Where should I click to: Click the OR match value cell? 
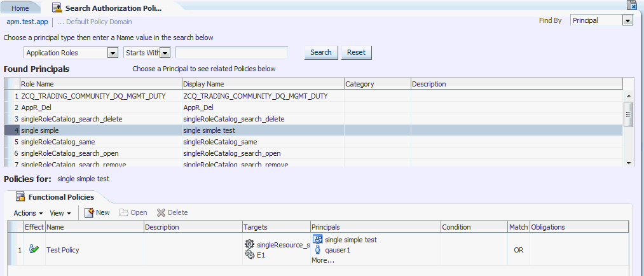pos(519,250)
